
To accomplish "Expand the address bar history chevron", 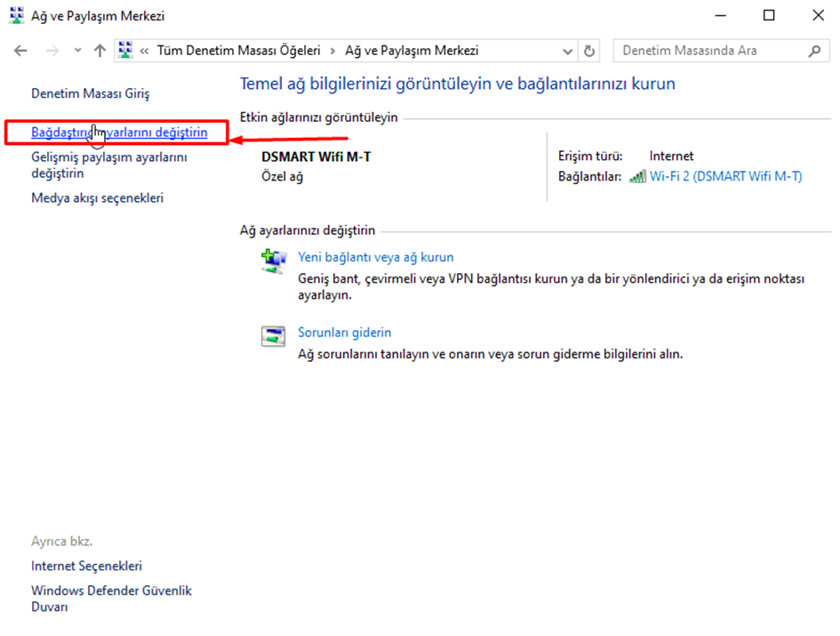I will [567, 52].
